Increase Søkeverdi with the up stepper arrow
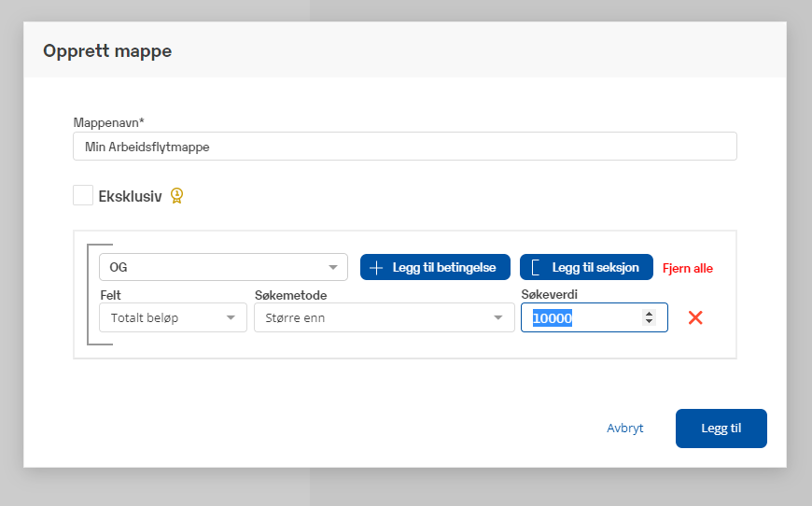Image resolution: width=812 pixels, height=506 pixels. tap(649, 314)
